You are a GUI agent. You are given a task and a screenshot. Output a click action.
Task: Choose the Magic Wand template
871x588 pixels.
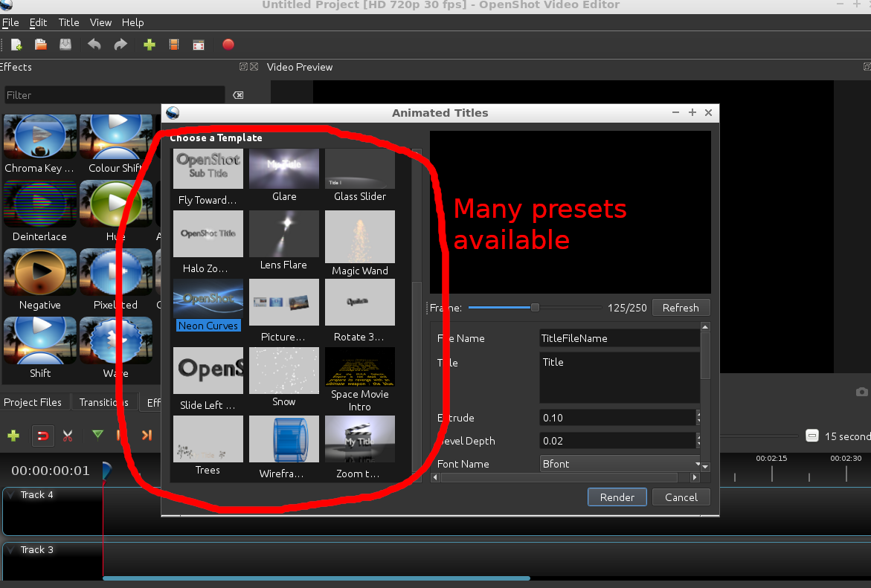[x=360, y=244]
